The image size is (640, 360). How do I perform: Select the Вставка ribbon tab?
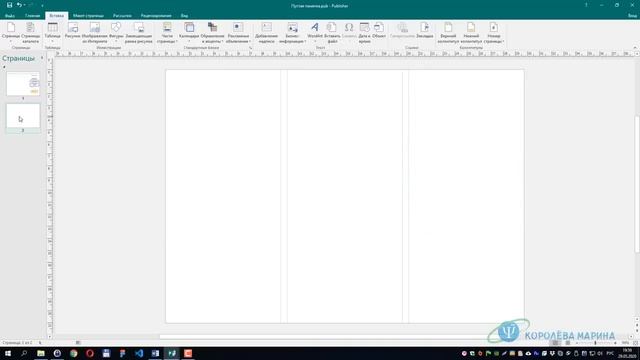click(x=56, y=16)
